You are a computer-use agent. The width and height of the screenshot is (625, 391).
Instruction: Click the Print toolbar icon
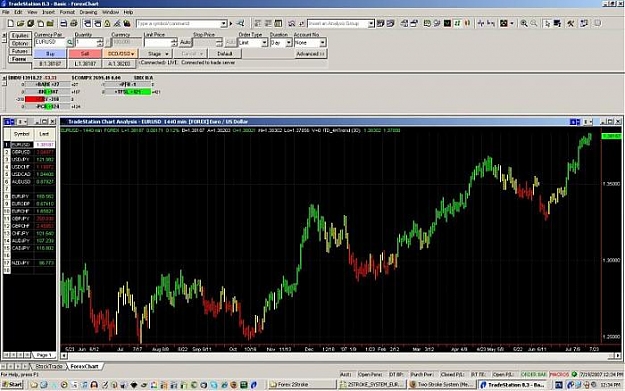74,24
